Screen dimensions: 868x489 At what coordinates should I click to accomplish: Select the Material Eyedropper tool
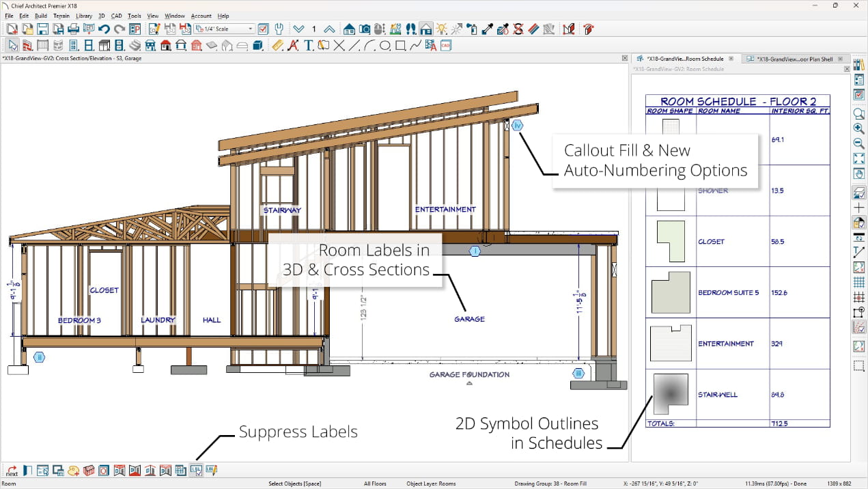(x=488, y=29)
